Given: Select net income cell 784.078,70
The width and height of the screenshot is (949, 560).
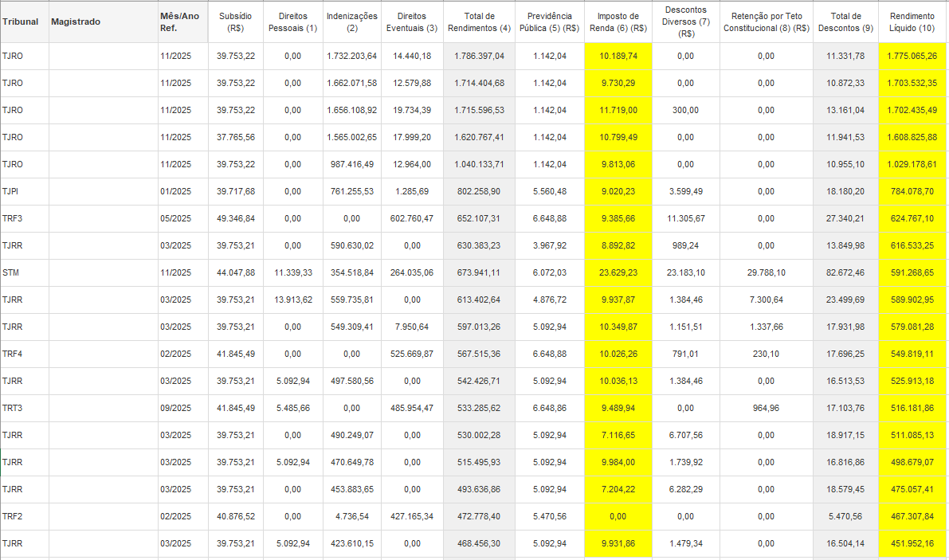Looking at the screenshot, I should [x=912, y=192].
